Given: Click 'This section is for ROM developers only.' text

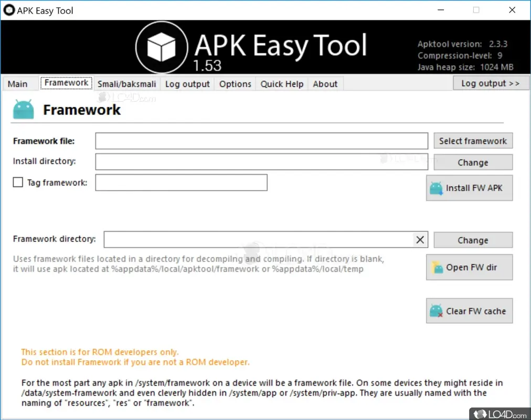Looking at the screenshot, I should pos(100,352).
